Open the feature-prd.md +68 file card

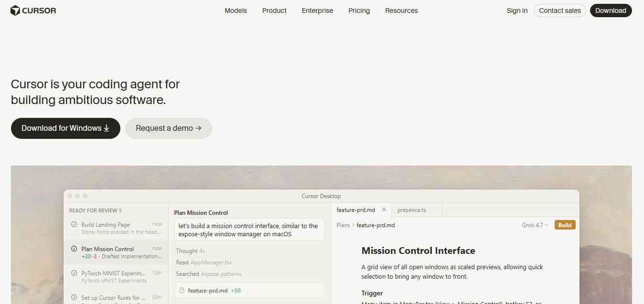tap(249, 290)
